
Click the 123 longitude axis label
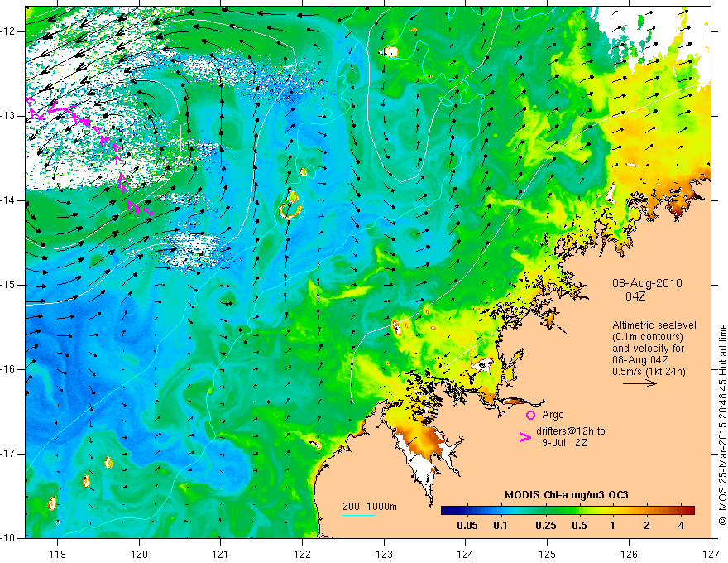pyautogui.click(x=384, y=554)
